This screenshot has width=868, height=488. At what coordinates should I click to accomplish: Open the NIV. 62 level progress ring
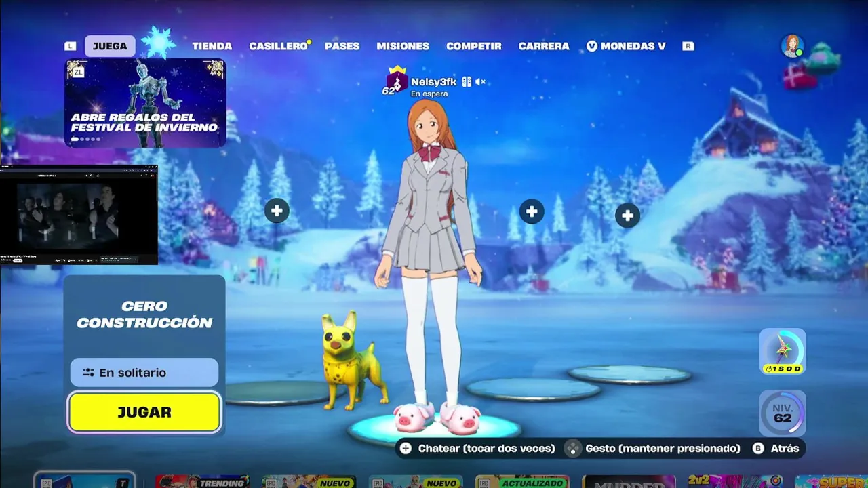(783, 413)
